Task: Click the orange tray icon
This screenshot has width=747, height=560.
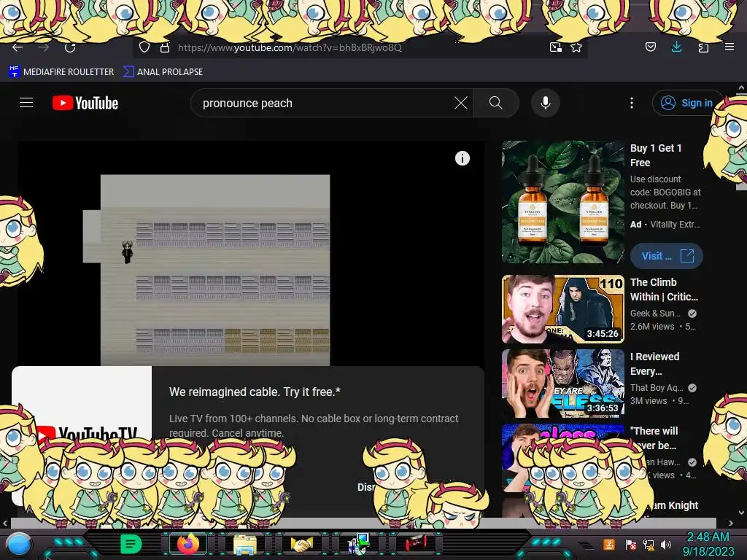Action: 608,544
